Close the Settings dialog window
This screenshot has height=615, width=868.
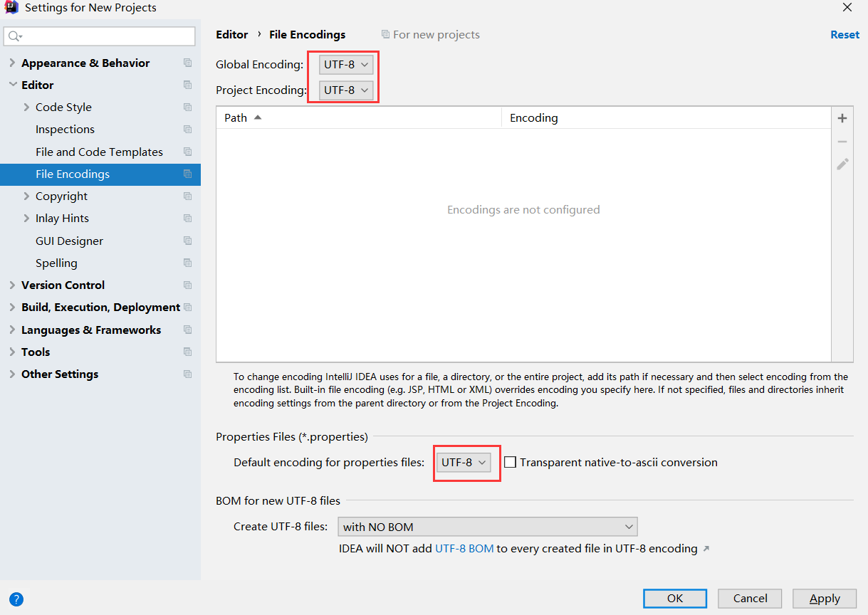847,8
